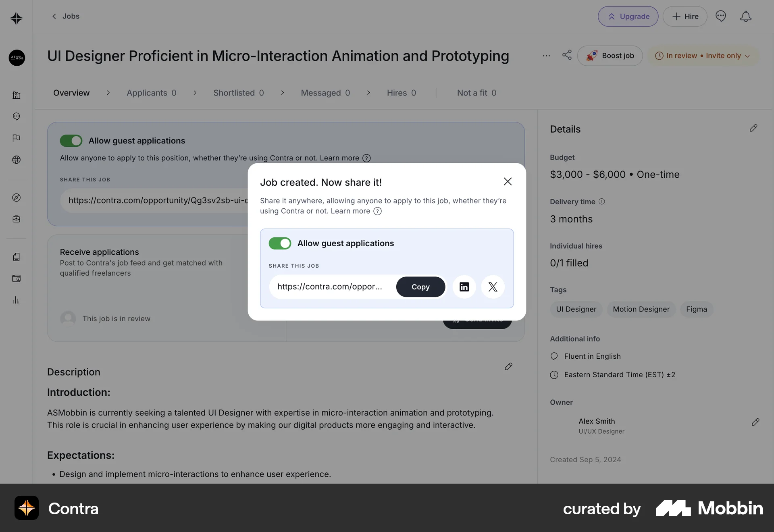The width and height of the screenshot is (774, 532).
Task: Open the Shortlisted tab
Action: pyautogui.click(x=238, y=93)
